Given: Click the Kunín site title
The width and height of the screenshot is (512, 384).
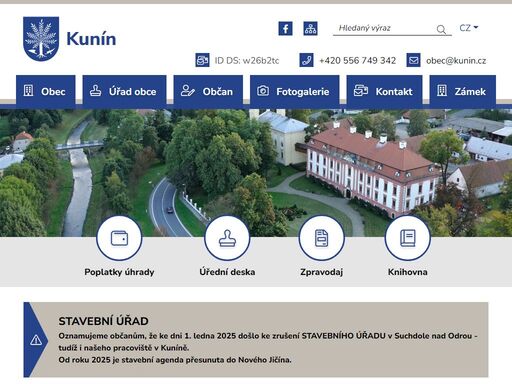Looking at the screenshot, I should point(91,39).
